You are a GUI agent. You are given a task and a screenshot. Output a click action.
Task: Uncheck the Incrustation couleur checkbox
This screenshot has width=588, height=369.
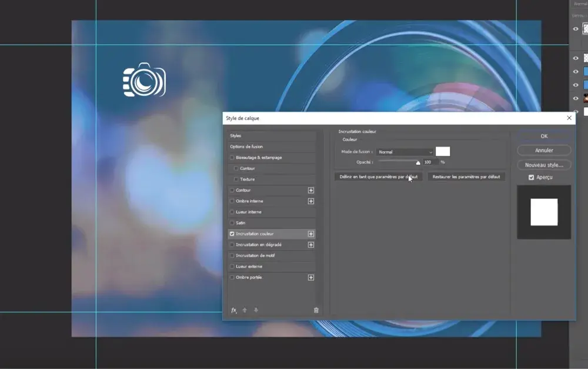tap(232, 234)
